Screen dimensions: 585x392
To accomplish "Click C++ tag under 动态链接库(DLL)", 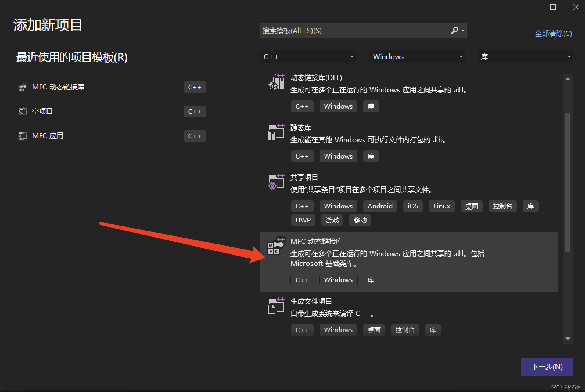I will click(302, 106).
